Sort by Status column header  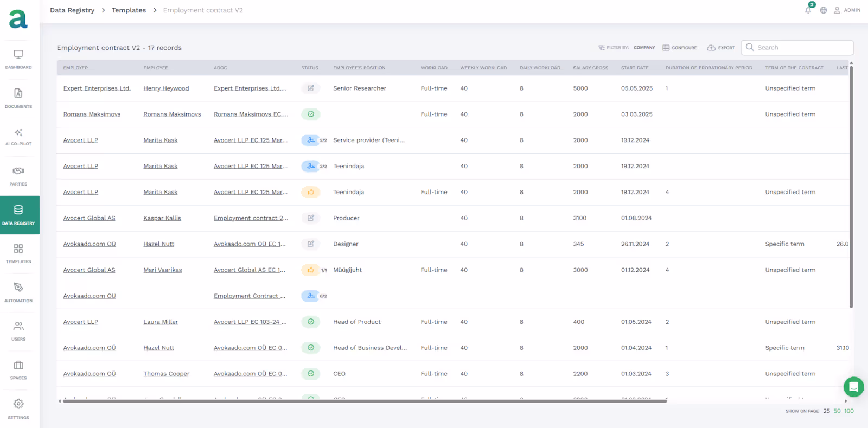(310, 68)
